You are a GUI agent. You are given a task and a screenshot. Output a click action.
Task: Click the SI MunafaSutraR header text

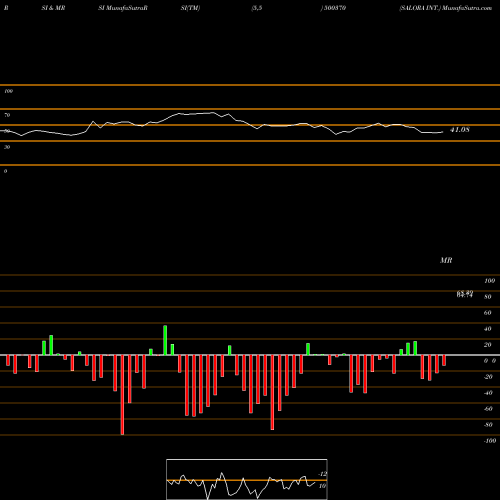point(123,8)
